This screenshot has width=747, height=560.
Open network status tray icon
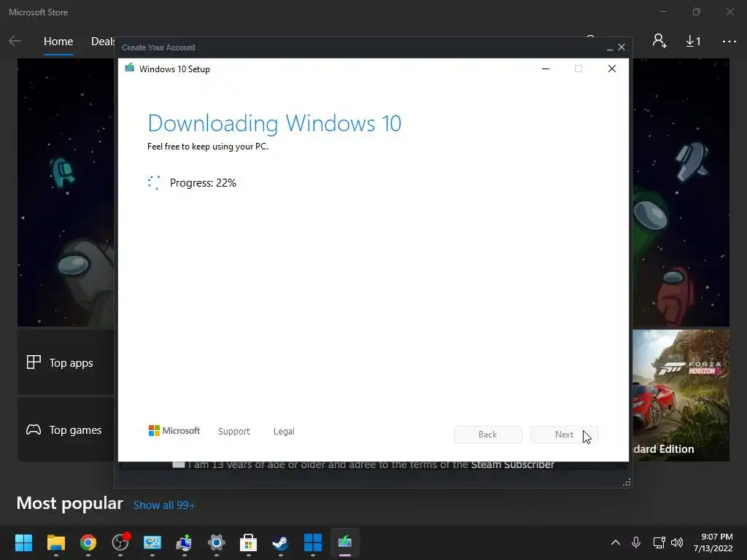(659, 542)
